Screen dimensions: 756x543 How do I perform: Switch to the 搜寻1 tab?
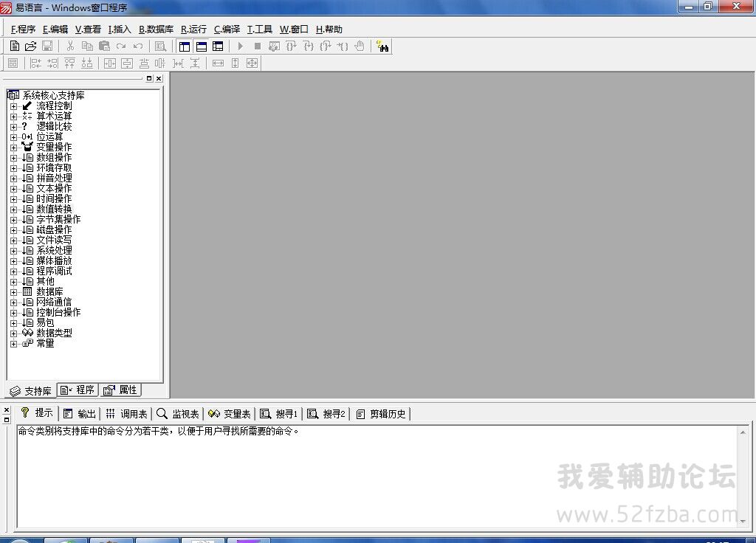[278, 414]
